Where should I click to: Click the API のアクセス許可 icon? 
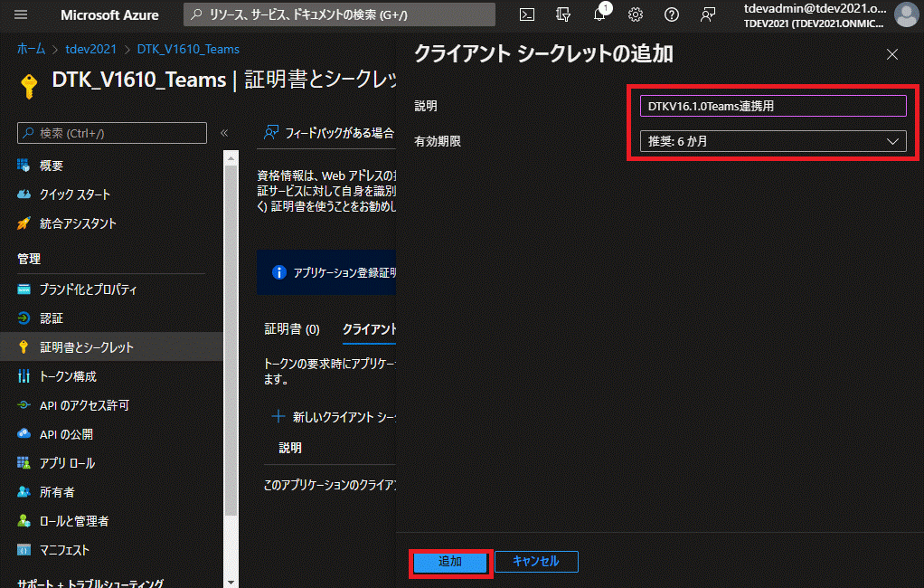24,404
